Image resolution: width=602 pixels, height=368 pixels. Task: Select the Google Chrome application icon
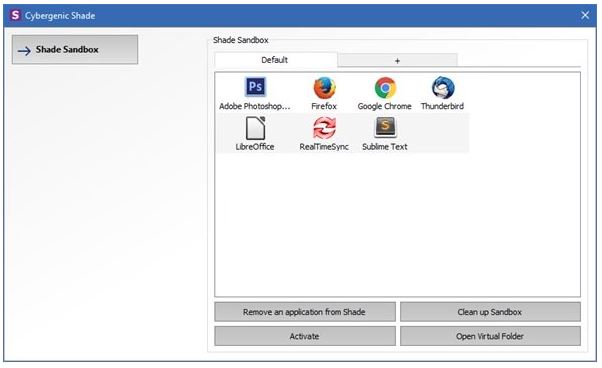tap(385, 88)
